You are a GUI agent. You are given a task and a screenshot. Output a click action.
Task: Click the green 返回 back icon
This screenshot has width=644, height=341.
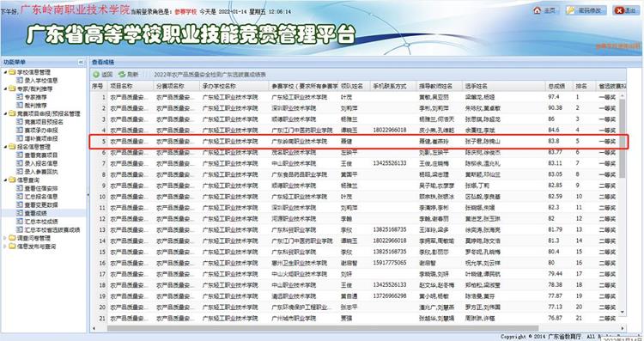pos(96,75)
